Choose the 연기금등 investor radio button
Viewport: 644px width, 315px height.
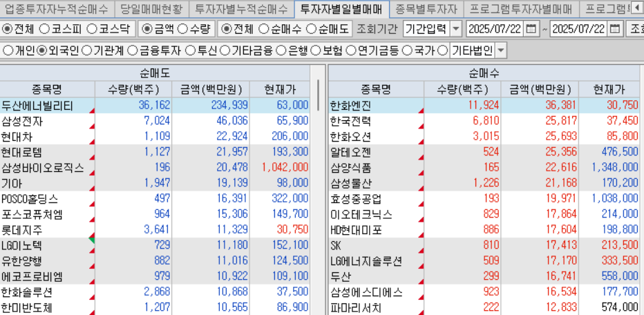[x=351, y=51]
